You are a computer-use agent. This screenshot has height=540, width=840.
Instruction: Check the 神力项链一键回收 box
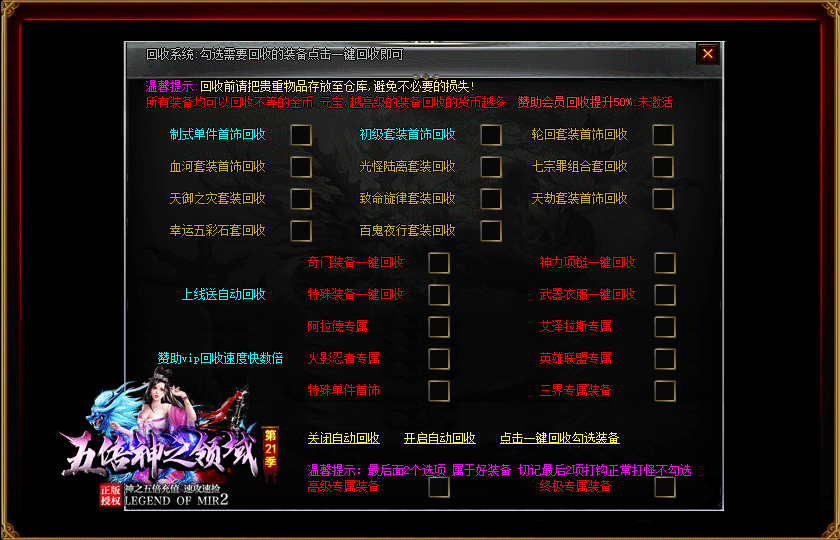click(665, 263)
